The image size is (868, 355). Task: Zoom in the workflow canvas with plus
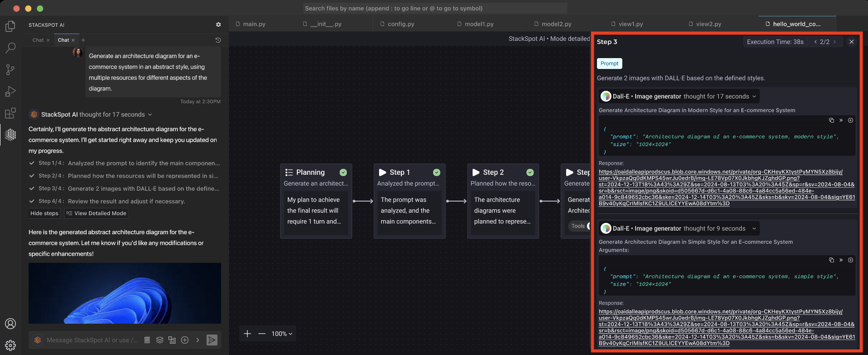click(247, 334)
